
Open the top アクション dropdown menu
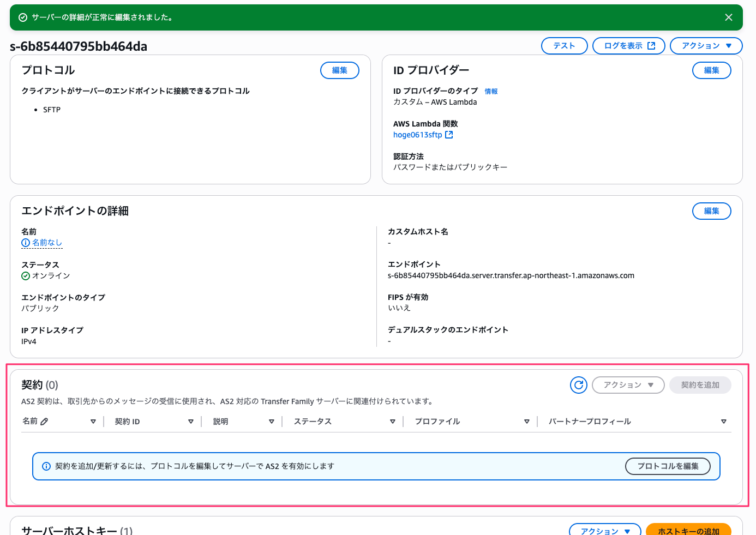pyautogui.click(x=706, y=46)
